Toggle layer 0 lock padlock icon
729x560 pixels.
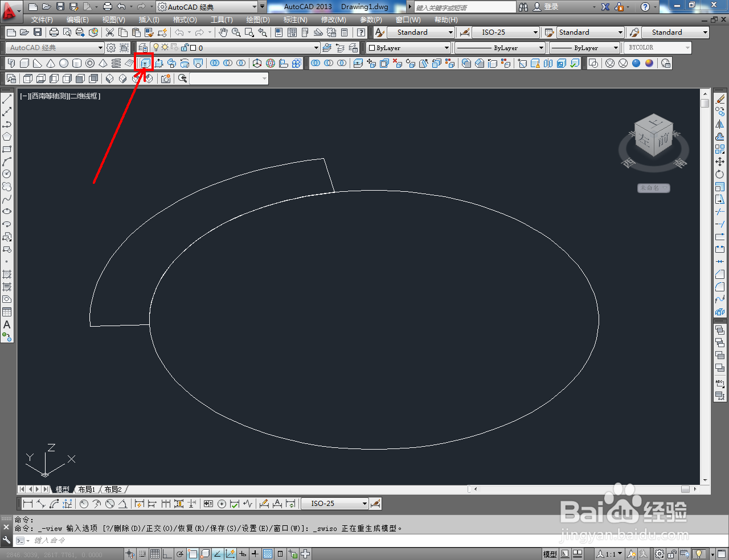coord(185,48)
